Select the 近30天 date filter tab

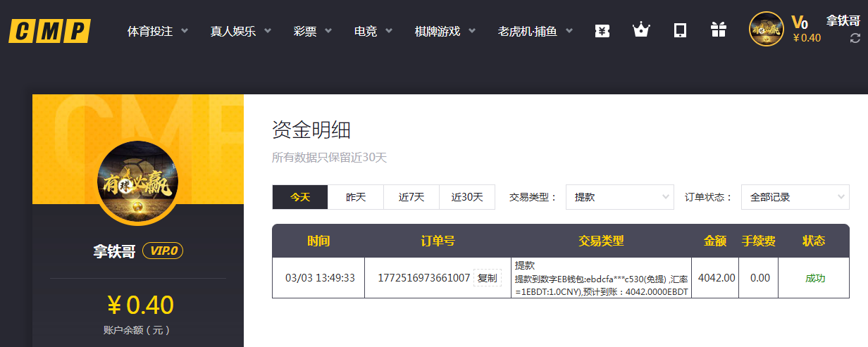(467, 197)
